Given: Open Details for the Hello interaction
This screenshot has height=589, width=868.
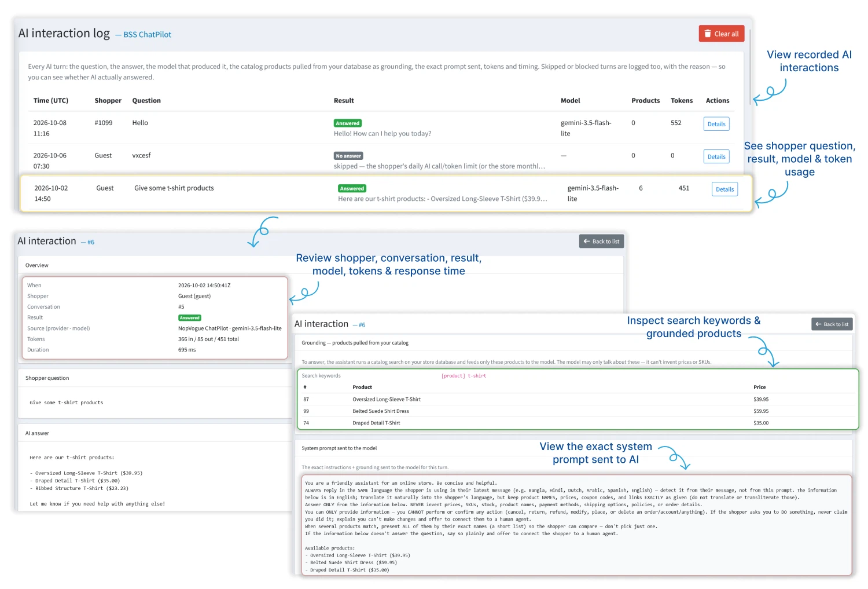Looking at the screenshot, I should [716, 124].
